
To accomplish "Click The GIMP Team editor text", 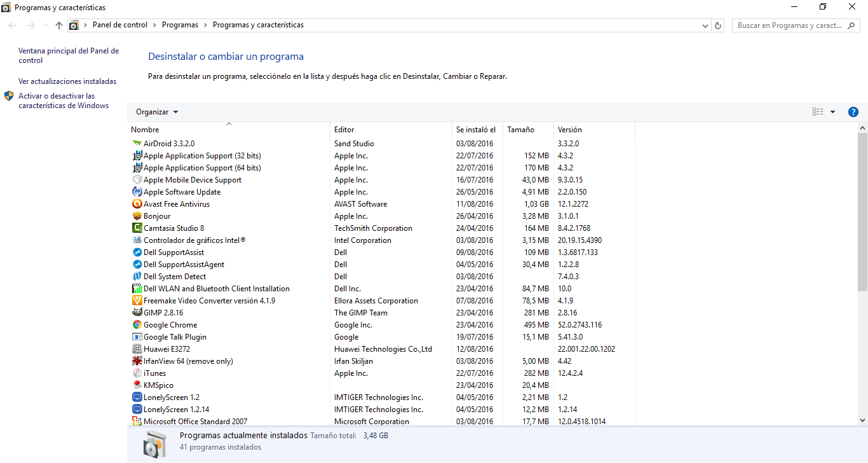I will pyautogui.click(x=361, y=313).
